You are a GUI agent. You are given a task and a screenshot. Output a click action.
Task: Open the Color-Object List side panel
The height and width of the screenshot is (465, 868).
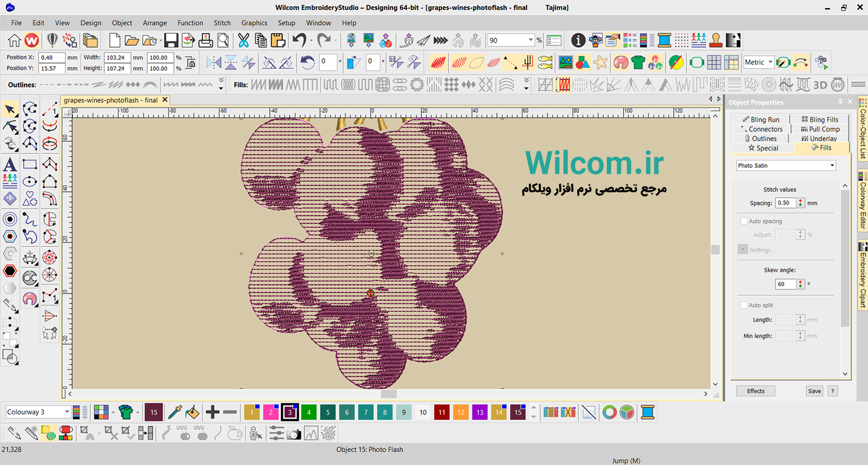point(862,129)
